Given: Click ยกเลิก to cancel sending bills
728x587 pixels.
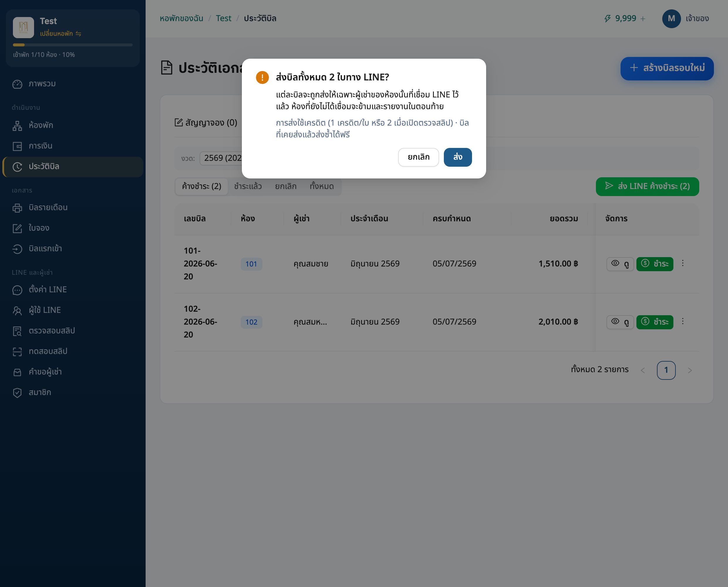Looking at the screenshot, I should (418, 157).
